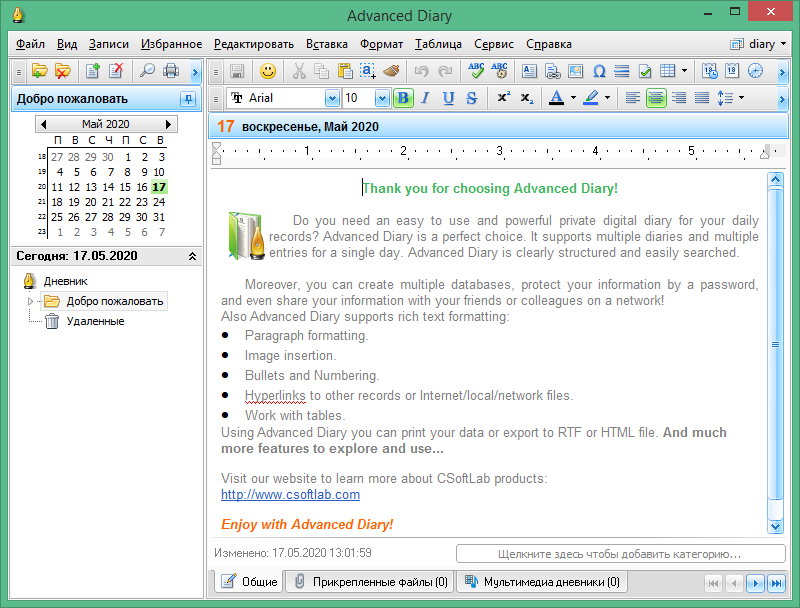Open the diary database dropdown
The height and width of the screenshot is (608, 800).
pos(758,44)
